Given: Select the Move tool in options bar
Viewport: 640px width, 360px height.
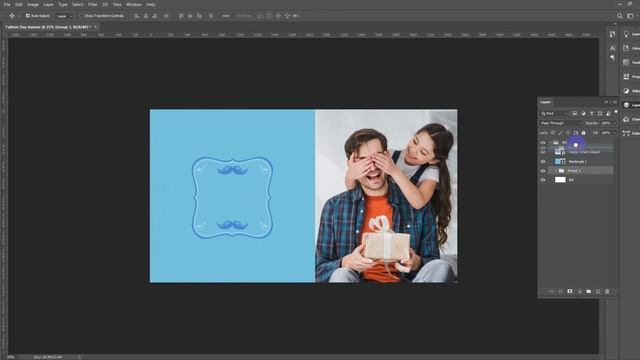Looking at the screenshot, I should [x=12, y=16].
